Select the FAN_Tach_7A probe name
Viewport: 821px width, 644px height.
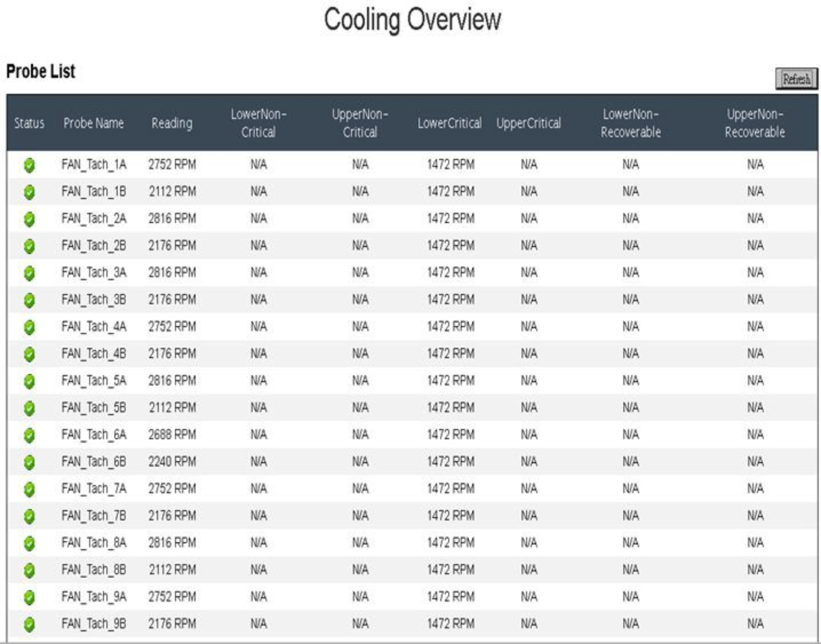pyautogui.click(x=94, y=489)
